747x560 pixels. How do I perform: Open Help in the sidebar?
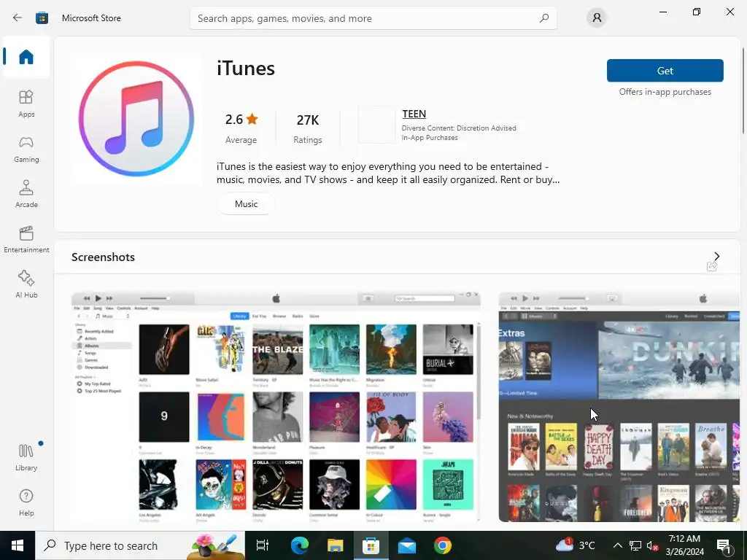point(26,502)
